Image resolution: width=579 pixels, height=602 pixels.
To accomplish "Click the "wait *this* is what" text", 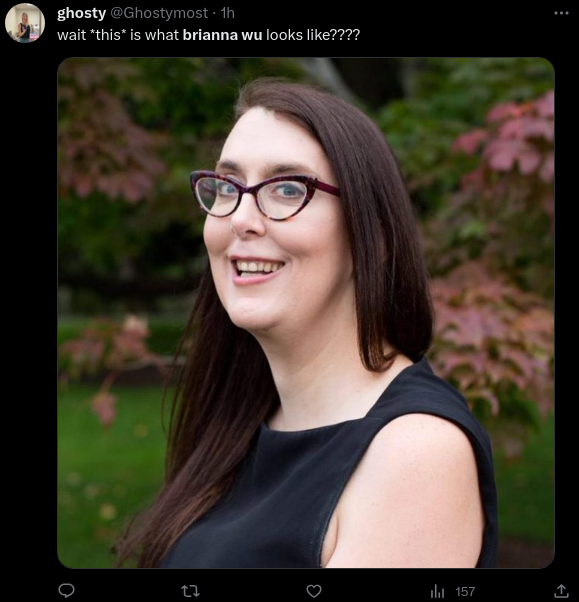I will [x=118, y=35].
